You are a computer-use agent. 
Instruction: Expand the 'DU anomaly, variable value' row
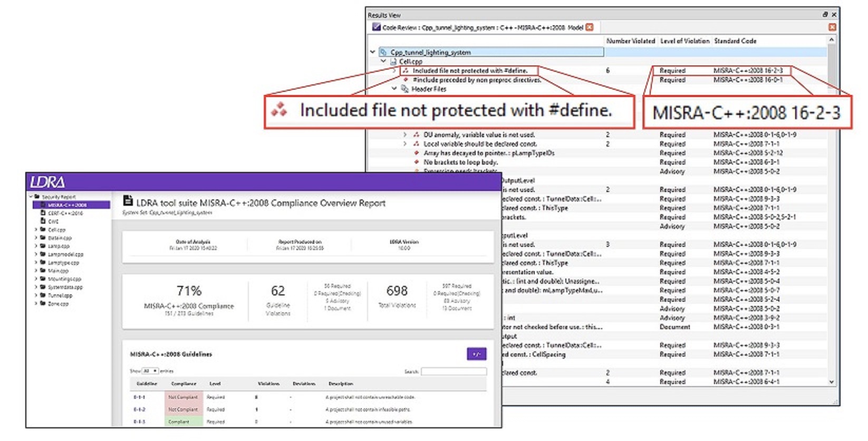click(x=405, y=135)
